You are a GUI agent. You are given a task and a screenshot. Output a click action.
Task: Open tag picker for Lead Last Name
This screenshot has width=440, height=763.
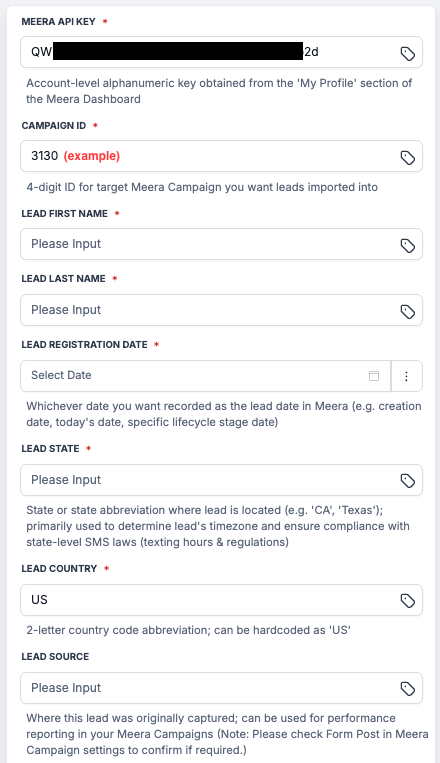point(407,311)
